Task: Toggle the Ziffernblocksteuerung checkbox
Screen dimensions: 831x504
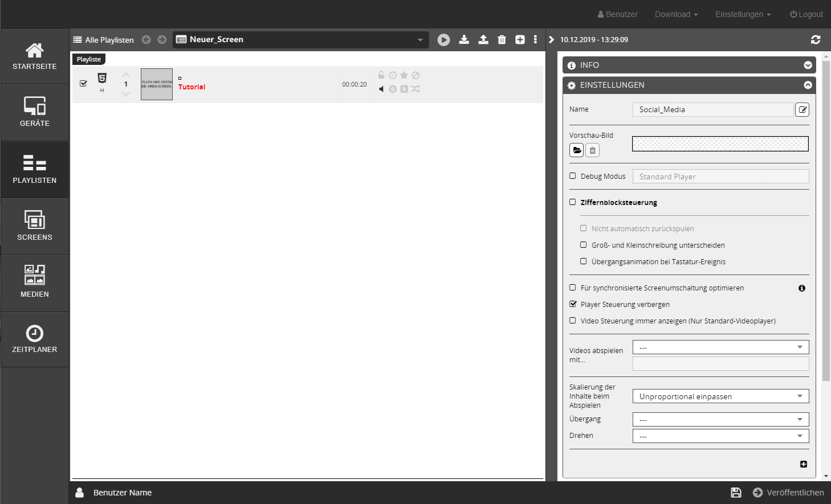Action: pyautogui.click(x=573, y=202)
